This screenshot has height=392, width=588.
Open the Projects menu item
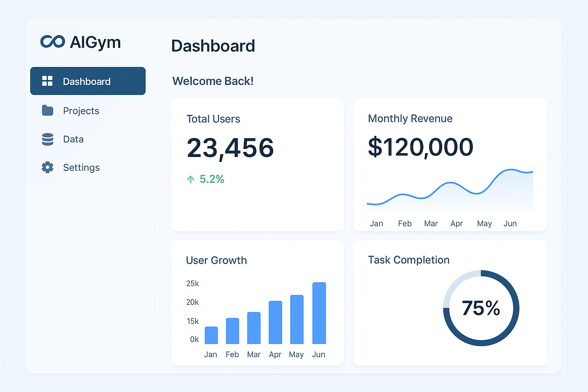pos(81,111)
